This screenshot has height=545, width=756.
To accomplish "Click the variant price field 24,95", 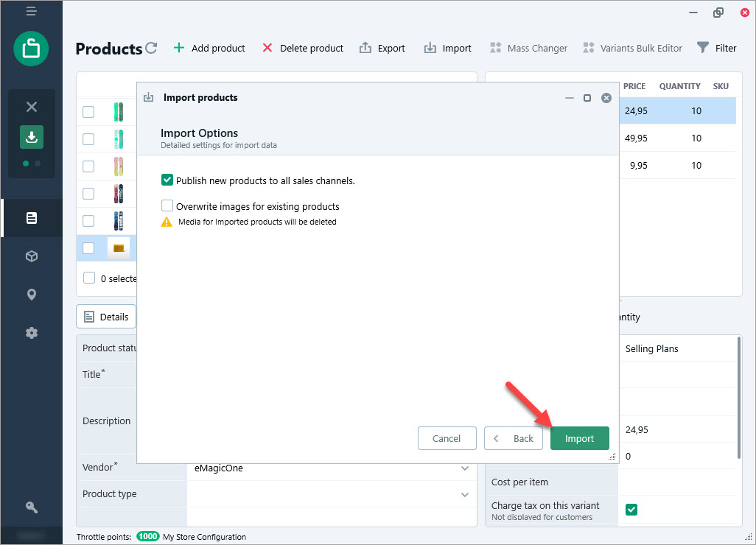I will pyautogui.click(x=677, y=429).
